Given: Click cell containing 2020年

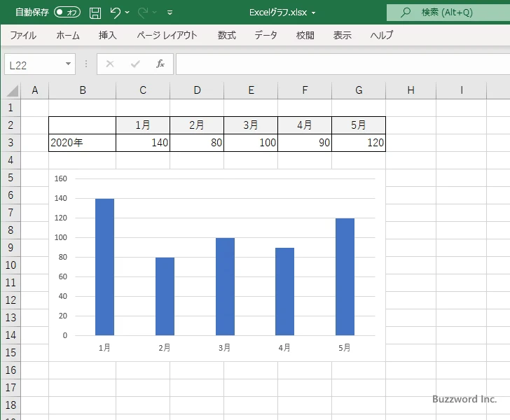Looking at the screenshot, I should (82, 143).
